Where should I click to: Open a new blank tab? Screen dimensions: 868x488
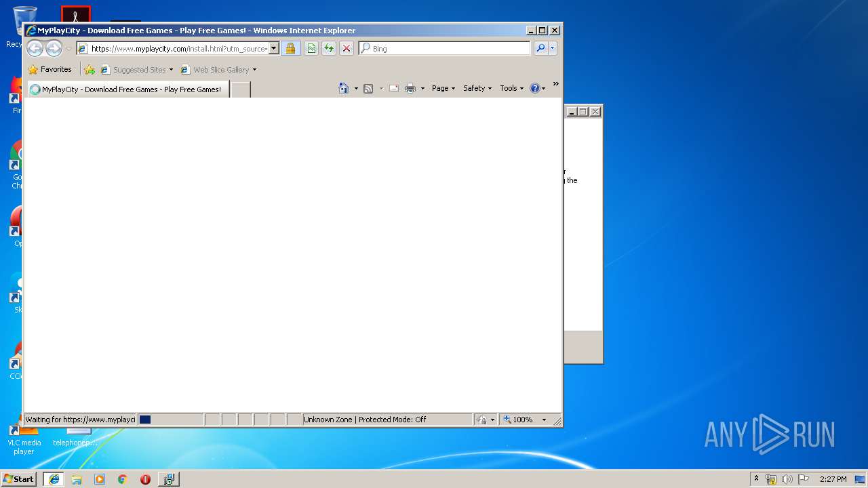[241, 89]
